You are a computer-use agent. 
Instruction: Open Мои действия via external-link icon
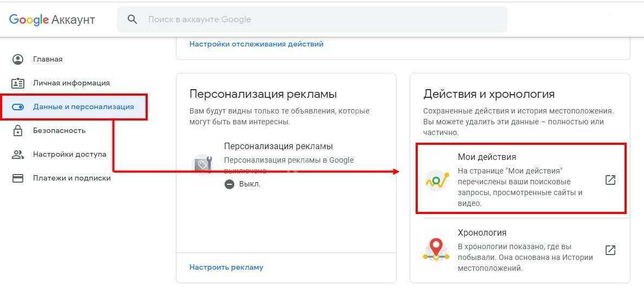610,180
